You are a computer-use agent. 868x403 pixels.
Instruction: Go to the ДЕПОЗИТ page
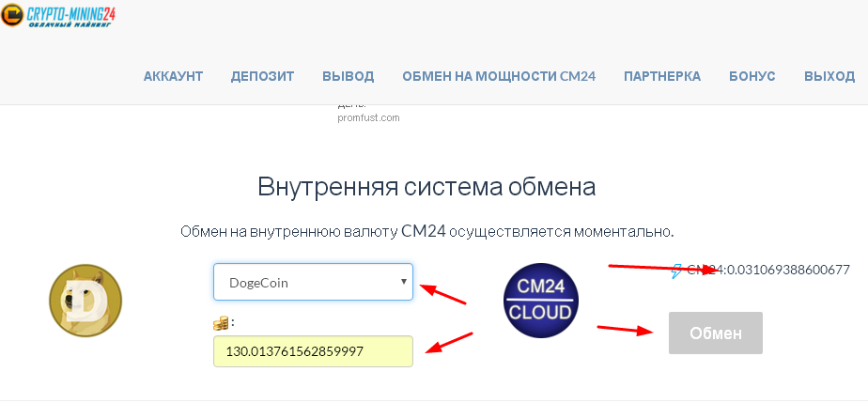tap(262, 76)
